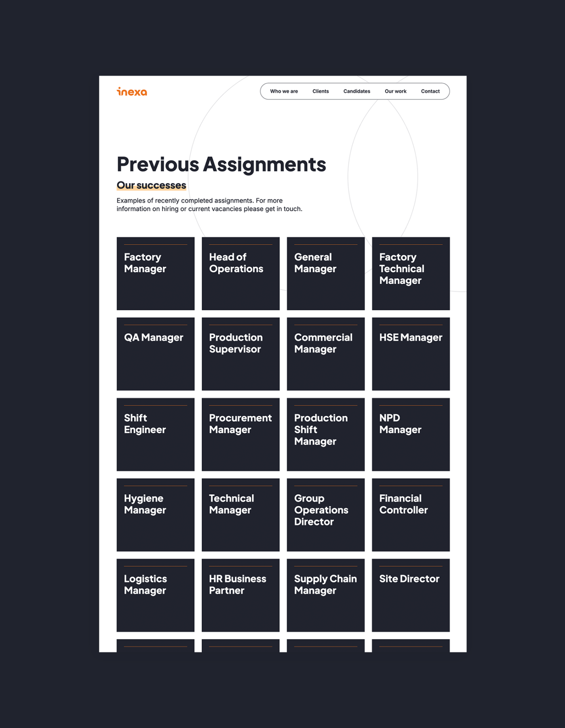Click the HSE Manager card
The height and width of the screenshot is (728, 565).
coord(411,354)
